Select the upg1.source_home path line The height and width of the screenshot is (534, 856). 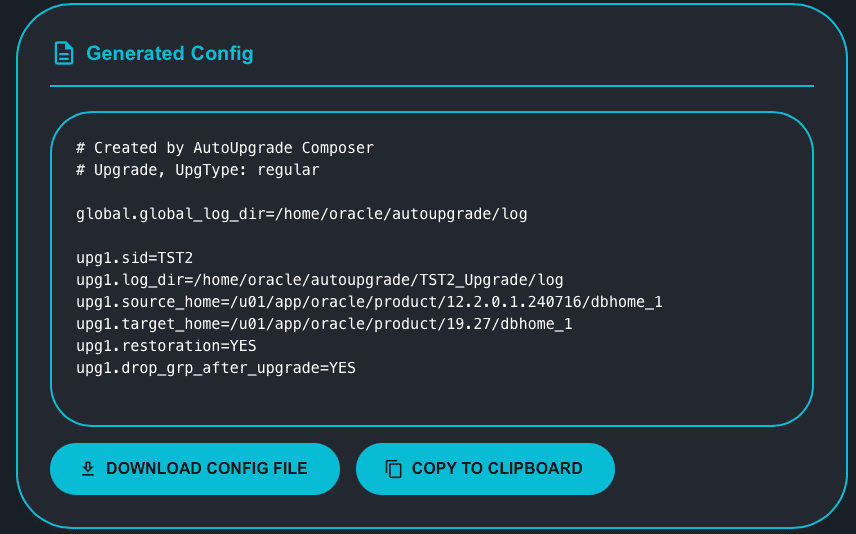(369, 302)
